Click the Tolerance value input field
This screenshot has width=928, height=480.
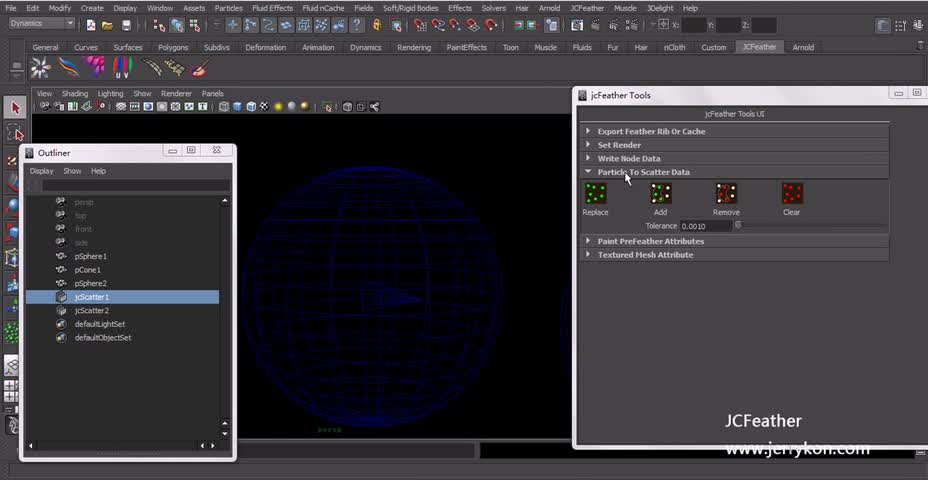pyautogui.click(x=704, y=226)
